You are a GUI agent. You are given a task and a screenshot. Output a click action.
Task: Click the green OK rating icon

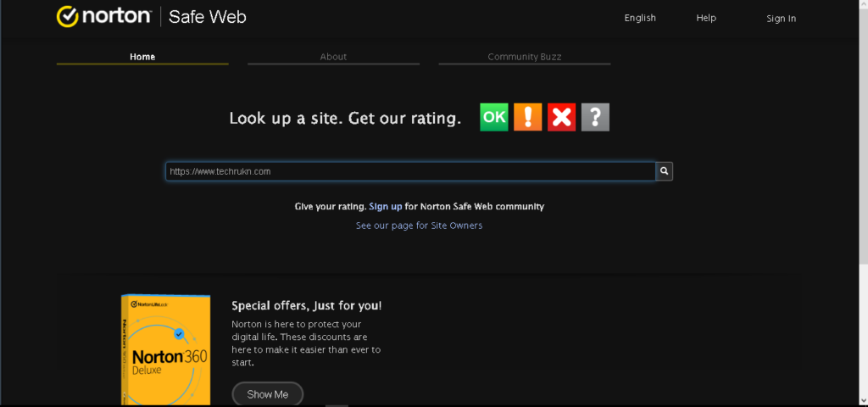[494, 117]
